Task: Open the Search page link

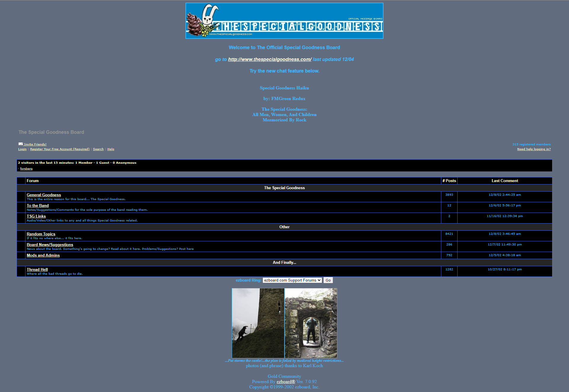Action: click(x=98, y=149)
